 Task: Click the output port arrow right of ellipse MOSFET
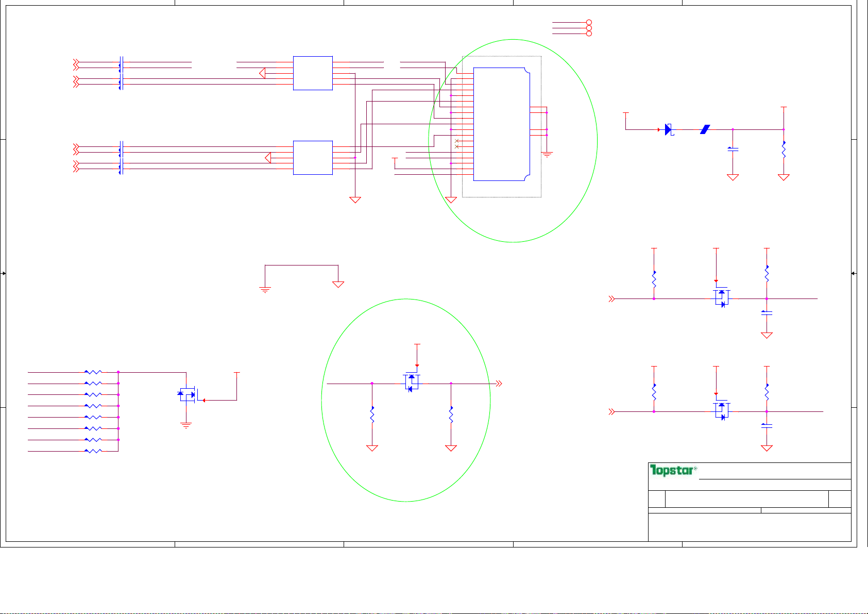499,384
